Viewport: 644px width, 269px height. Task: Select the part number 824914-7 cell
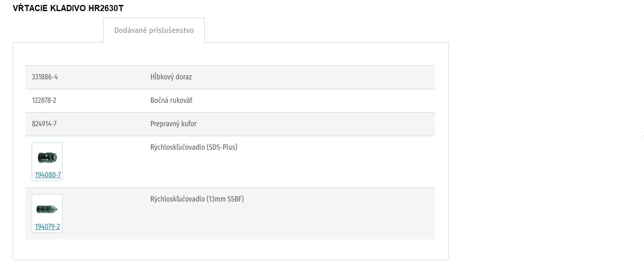[44, 124]
